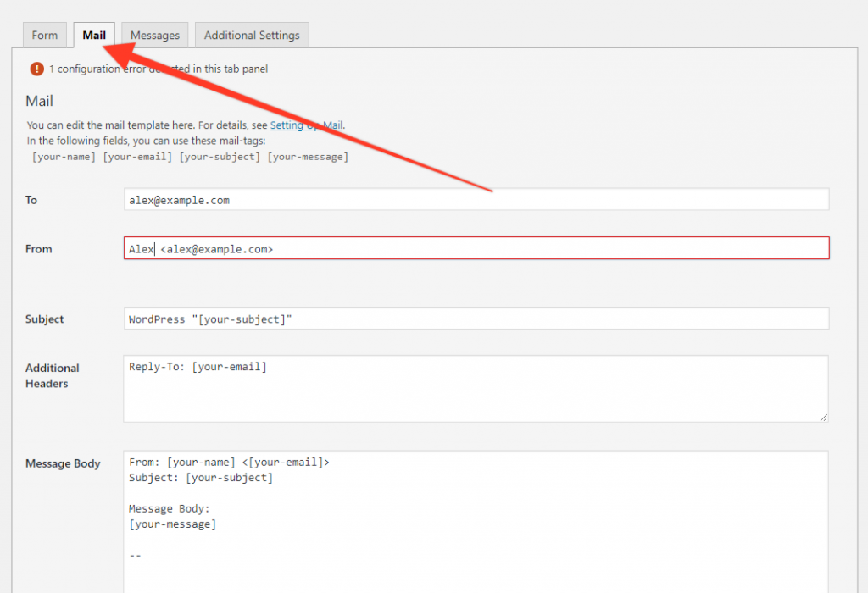Click the To field label
Image resolution: width=868 pixels, height=593 pixels.
click(31, 200)
